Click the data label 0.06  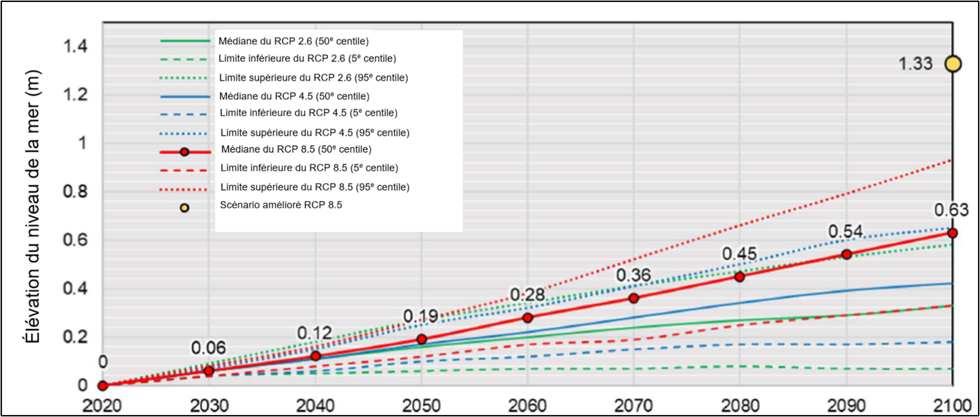tap(208, 348)
